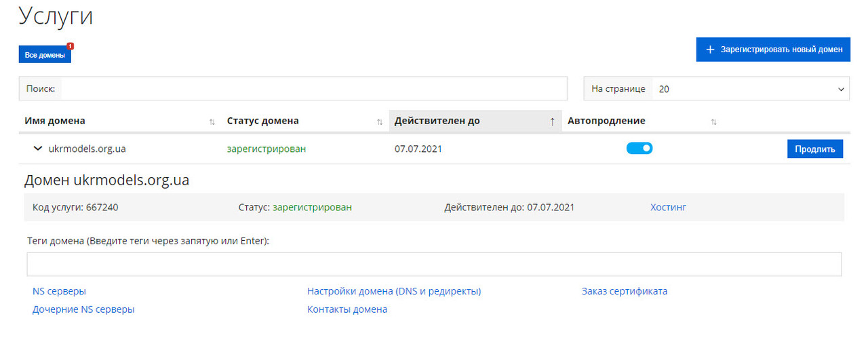Select the Все домены tab

pyautogui.click(x=45, y=55)
